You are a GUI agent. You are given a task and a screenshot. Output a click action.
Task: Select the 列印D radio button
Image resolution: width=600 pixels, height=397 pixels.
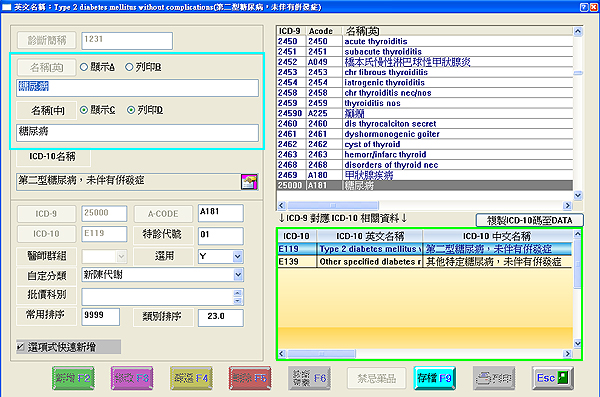131,110
